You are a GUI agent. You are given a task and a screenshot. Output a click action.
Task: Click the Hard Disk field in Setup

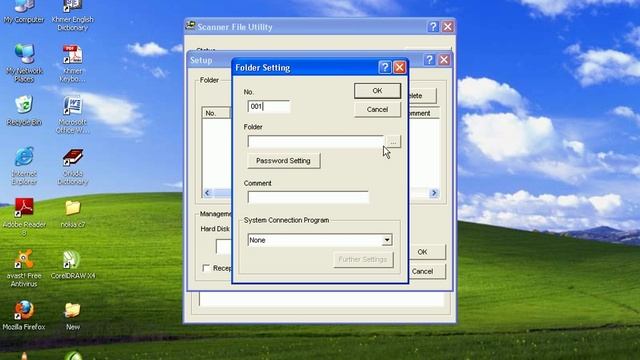tap(224, 247)
